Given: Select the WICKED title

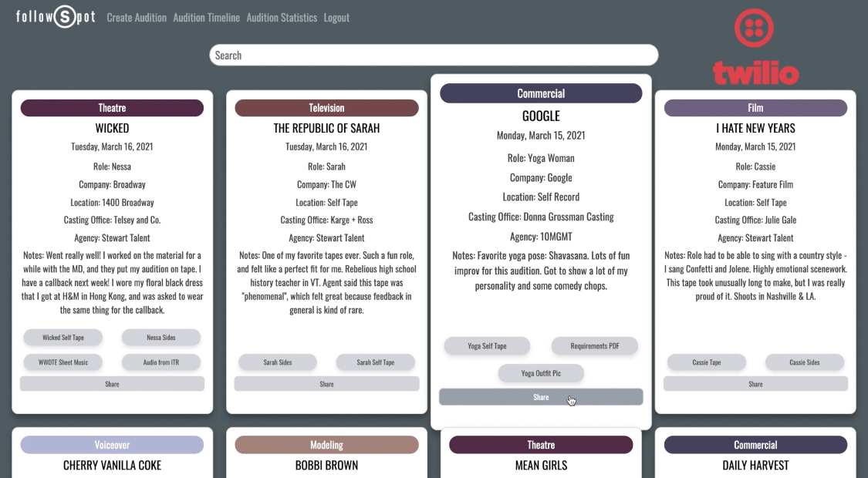Looking at the screenshot, I should pos(113,128).
